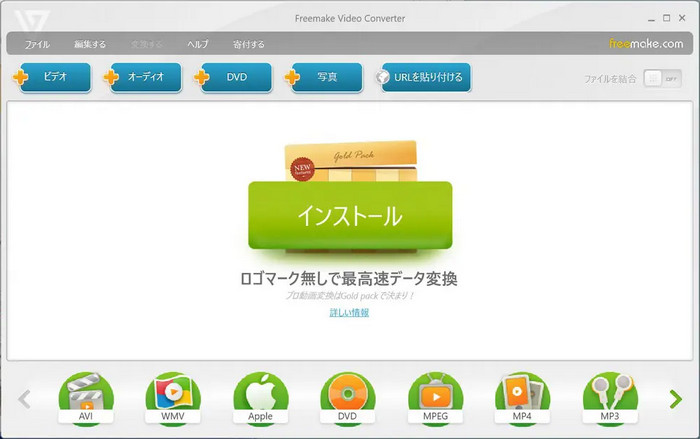Open the 詳しい情報 link
Screen dimensions: 700x439
click(x=349, y=313)
